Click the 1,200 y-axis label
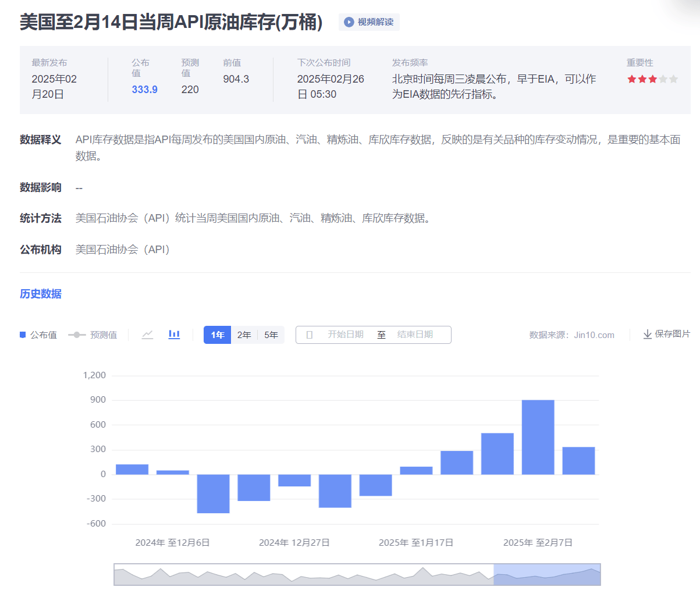The height and width of the screenshot is (615, 700). 94,375
